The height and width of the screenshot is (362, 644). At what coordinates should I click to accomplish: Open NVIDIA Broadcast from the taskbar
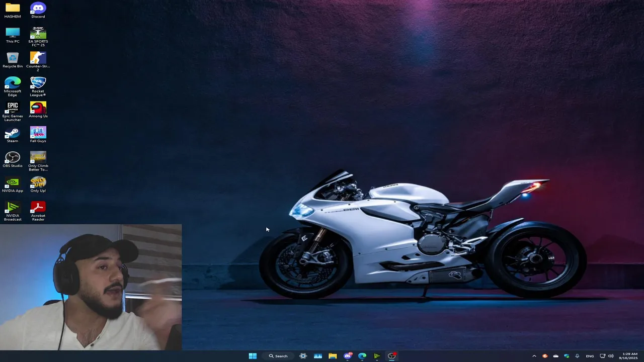click(377, 356)
